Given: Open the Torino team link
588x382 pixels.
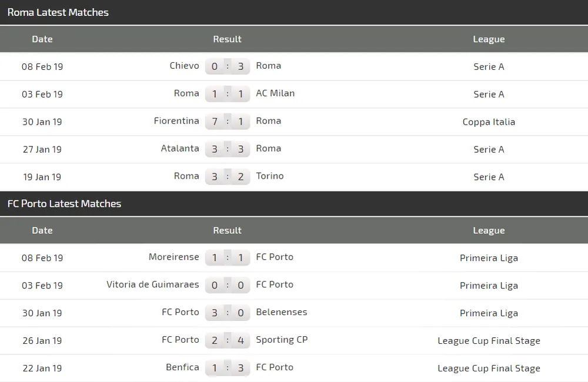Looking at the screenshot, I should point(270,176).
